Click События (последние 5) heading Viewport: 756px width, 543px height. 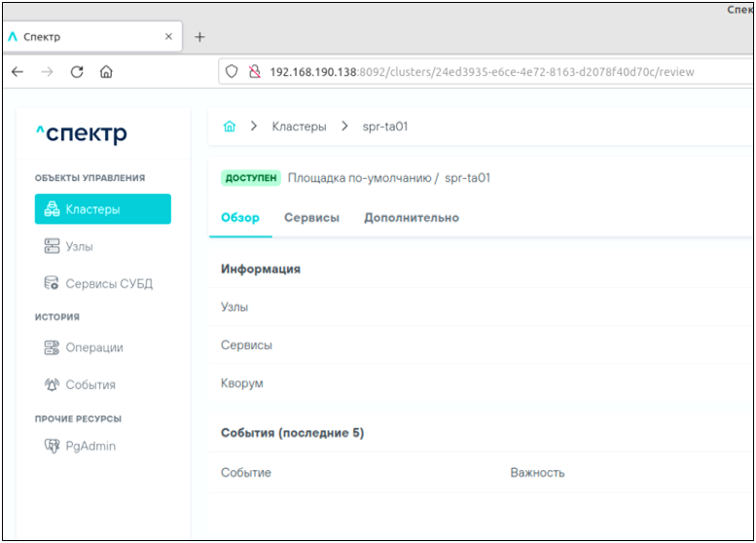click(x=292, y=433)
